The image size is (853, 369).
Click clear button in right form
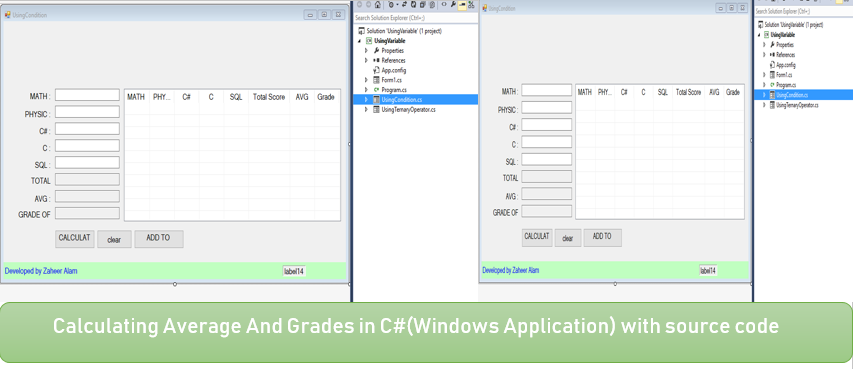(x=568, y=238)
